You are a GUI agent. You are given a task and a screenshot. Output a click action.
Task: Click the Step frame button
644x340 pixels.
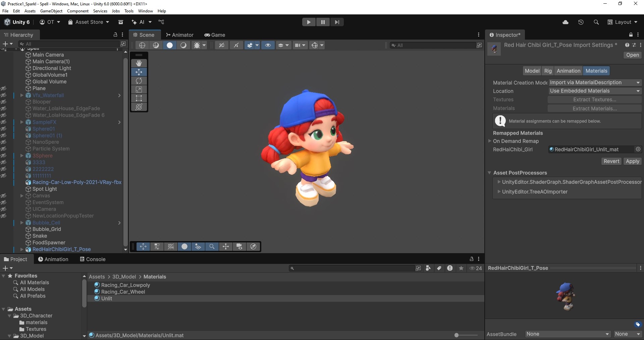click(337, 22)
